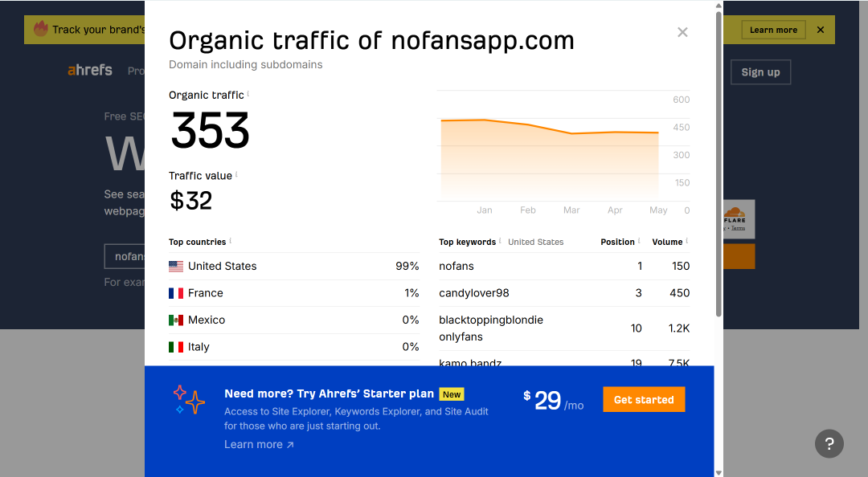Image resolution: width=868 pixels, height=477 pixels.
Task: Click the 450 volume for candylover98
Action: [x=680, y=293]
